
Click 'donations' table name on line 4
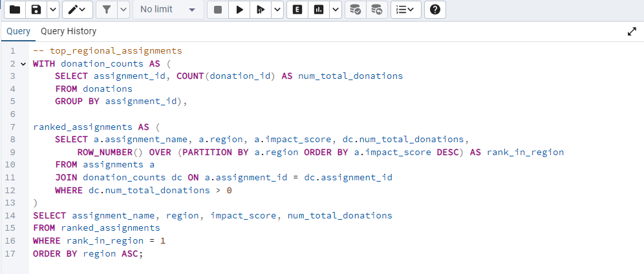(107, 89)
